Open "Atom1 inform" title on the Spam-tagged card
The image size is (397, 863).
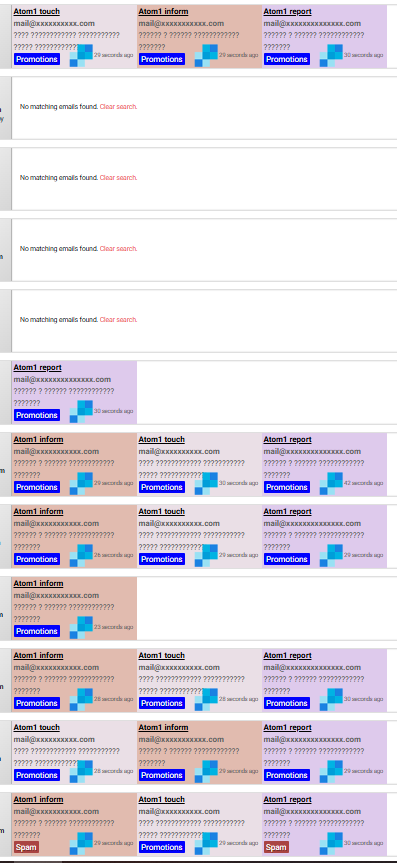coord(39,800)
